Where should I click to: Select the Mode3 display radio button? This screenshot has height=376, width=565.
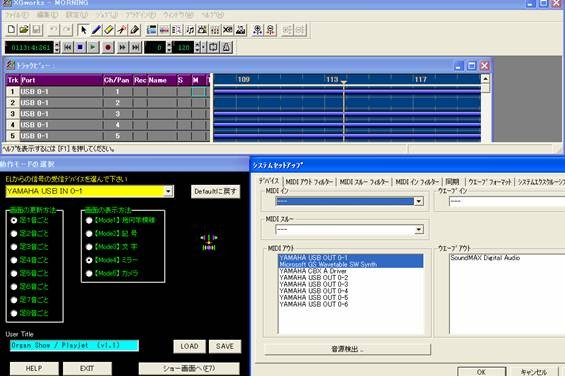89,247
